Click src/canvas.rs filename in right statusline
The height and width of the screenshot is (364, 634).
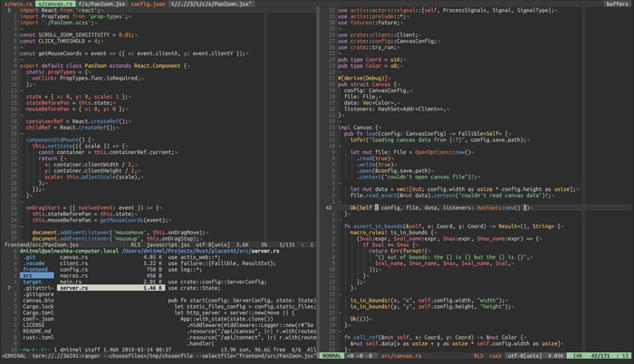[401, 356]
